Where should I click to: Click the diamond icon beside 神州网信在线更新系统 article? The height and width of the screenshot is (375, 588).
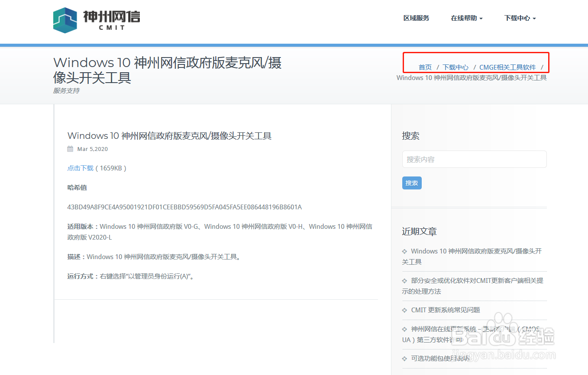[405, 329]
